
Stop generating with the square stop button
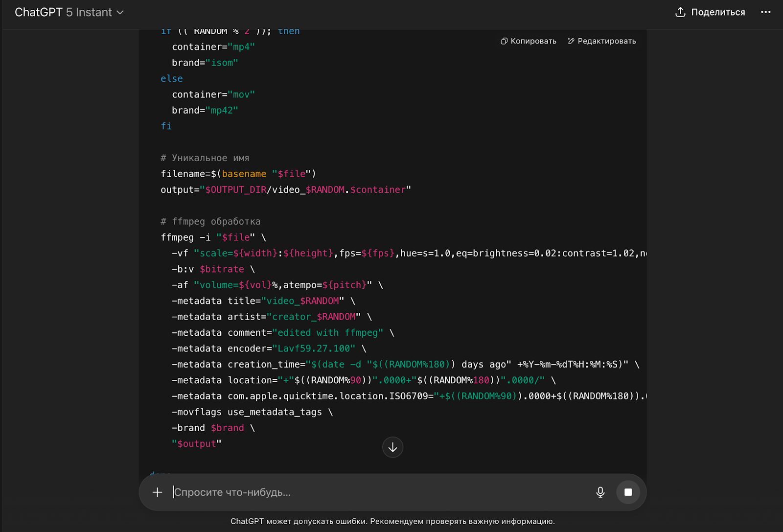coord(628,492)
